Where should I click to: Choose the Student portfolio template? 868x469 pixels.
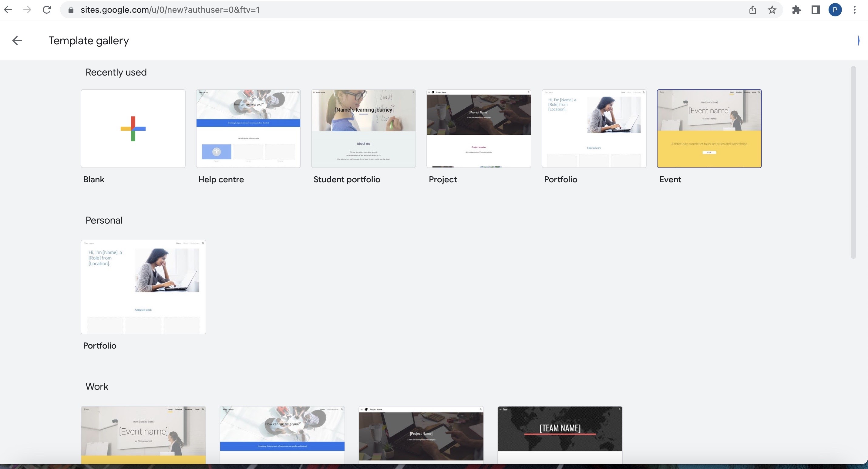pos(363,128)
